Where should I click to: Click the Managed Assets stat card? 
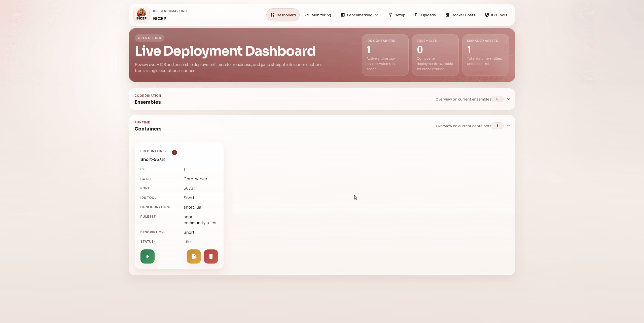(x=486, y=55)
